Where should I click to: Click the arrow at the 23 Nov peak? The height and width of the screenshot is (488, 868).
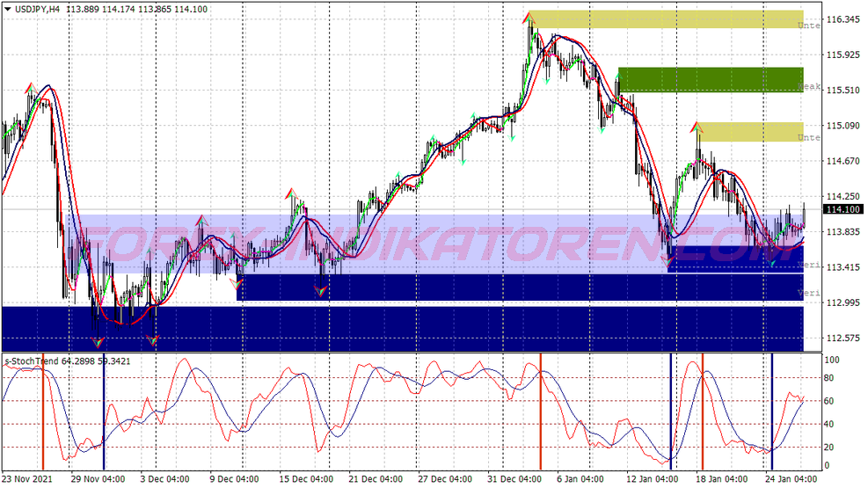[x=31, y=88]
